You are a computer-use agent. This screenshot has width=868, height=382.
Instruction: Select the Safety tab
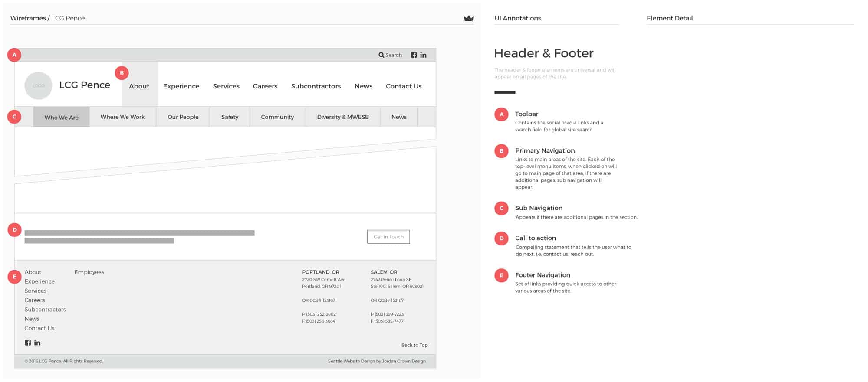[230, 117]
